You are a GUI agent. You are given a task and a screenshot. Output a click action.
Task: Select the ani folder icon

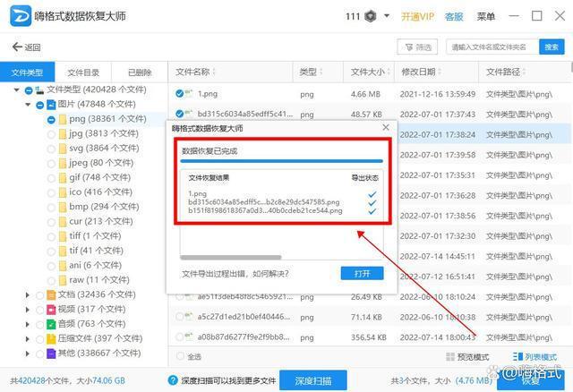(x=63, y=266)
